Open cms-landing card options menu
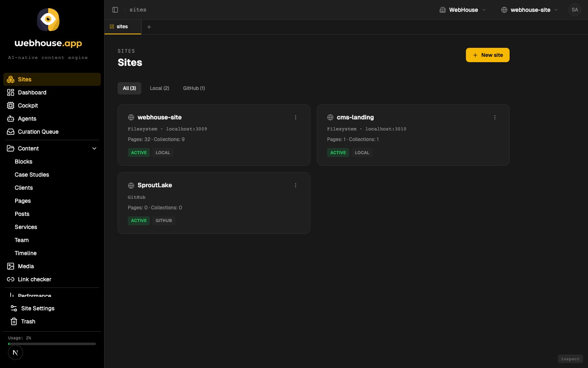This screenshot has width=588, height=368. click(x=495, y=117)
